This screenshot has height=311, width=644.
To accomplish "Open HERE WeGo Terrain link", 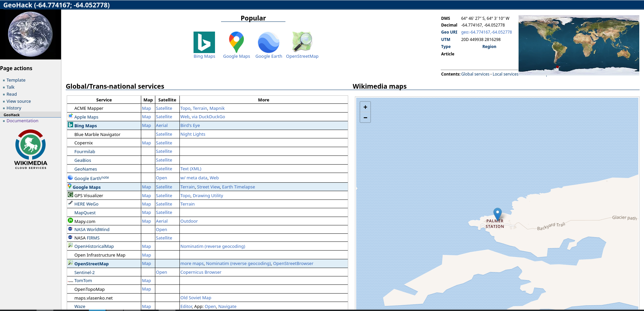I will click(187, 204).
